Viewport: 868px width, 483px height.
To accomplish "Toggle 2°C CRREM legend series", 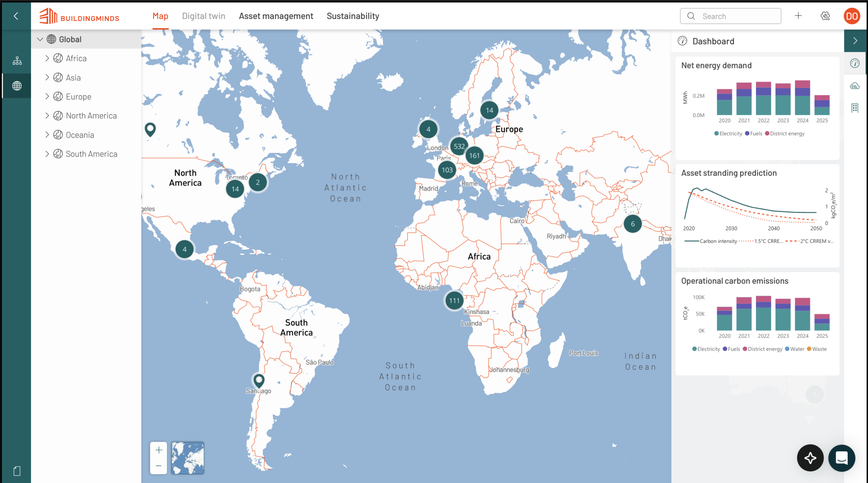I will pos(809,241).
